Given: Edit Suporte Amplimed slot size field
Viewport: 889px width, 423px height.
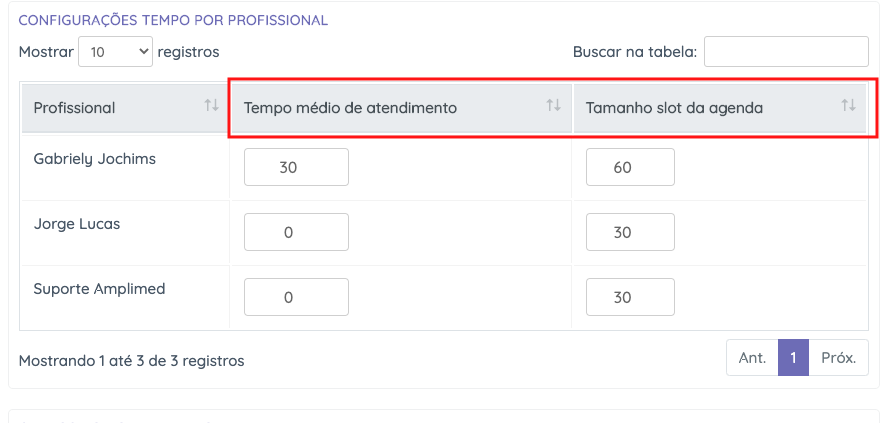Looking at the screenshot, I should 630,297.
